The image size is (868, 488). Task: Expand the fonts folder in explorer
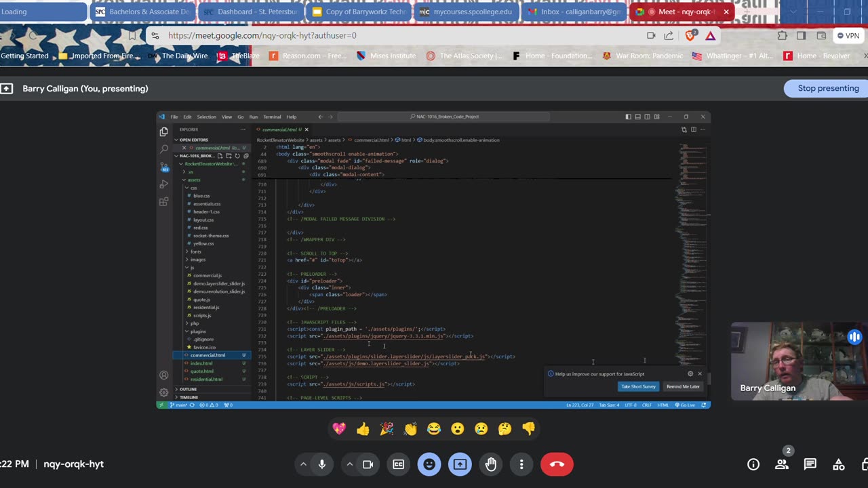[x=195, y=251]
